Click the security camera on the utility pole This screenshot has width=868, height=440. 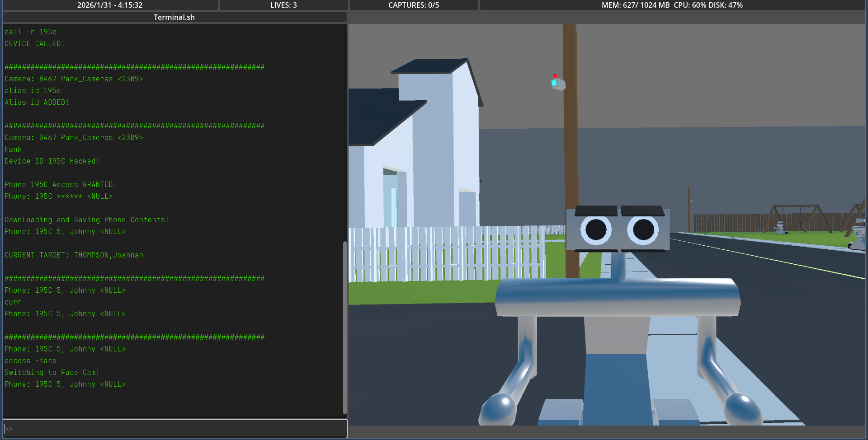[x=558, y=83]
